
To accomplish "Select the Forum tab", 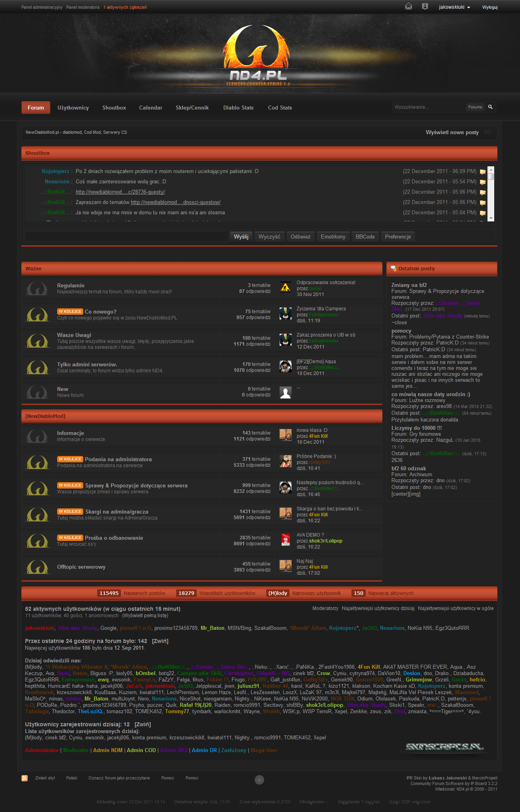I will (36, 108).
